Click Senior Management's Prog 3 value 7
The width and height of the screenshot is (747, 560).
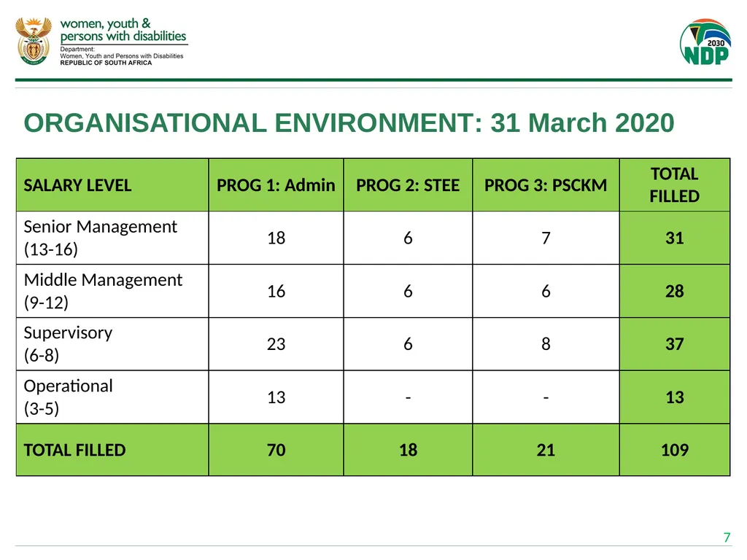click(x=546, y=238)
